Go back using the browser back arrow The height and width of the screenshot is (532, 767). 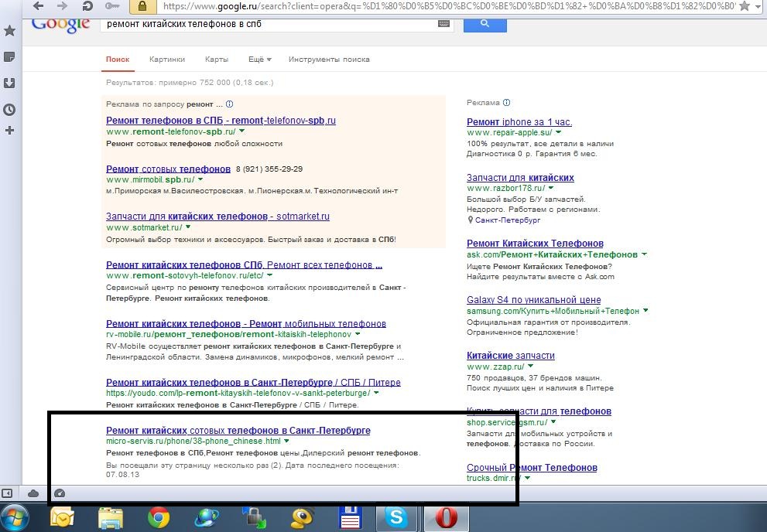[37, 6]
